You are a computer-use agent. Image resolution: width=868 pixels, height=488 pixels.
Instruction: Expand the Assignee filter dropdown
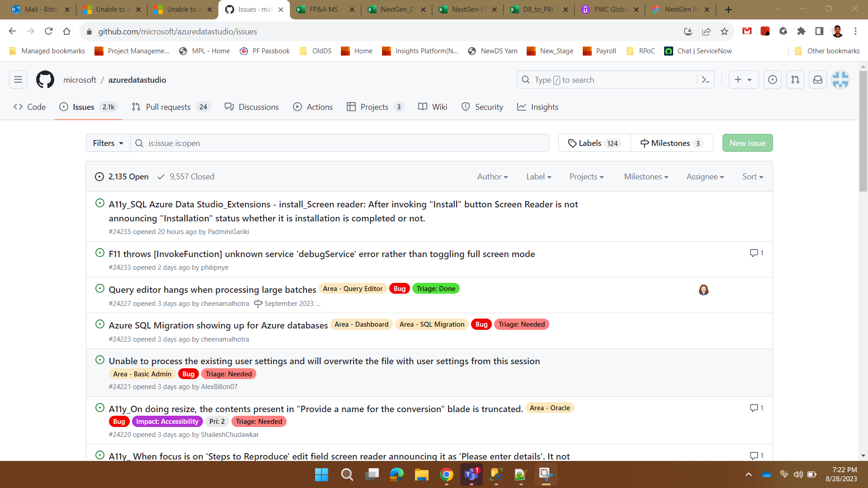(x=705, y=177)
